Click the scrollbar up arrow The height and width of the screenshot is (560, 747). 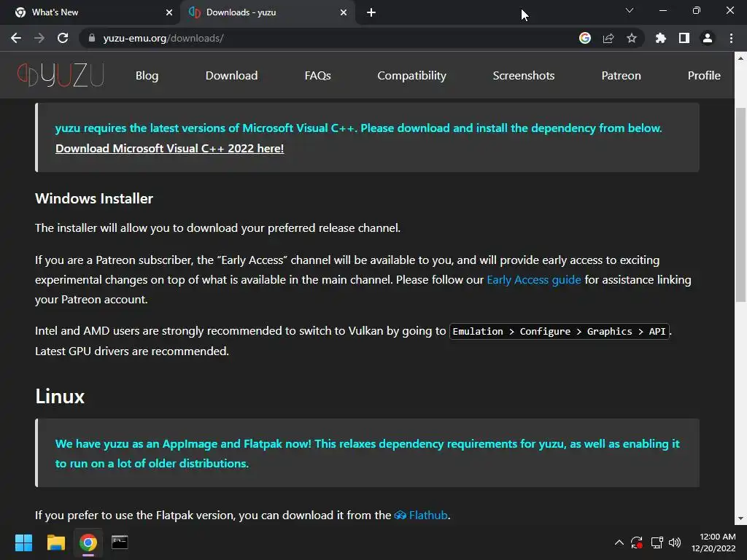click(x=740, y=58)
